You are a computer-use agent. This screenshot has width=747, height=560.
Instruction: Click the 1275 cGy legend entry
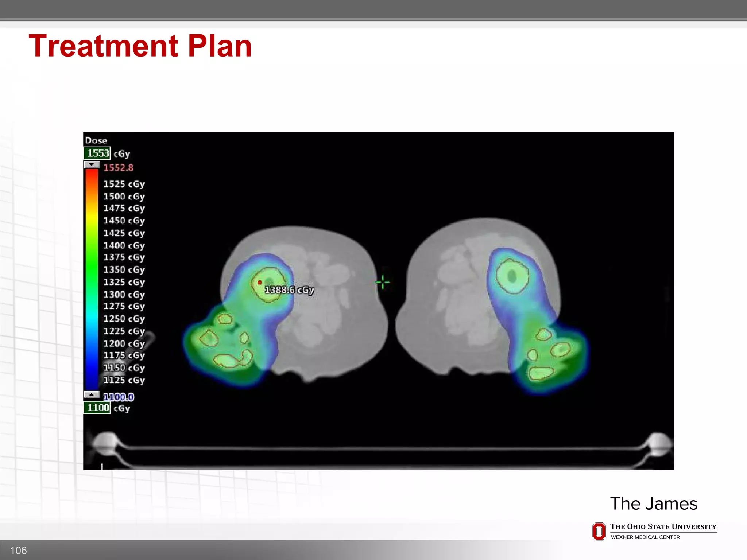point(124,307)
